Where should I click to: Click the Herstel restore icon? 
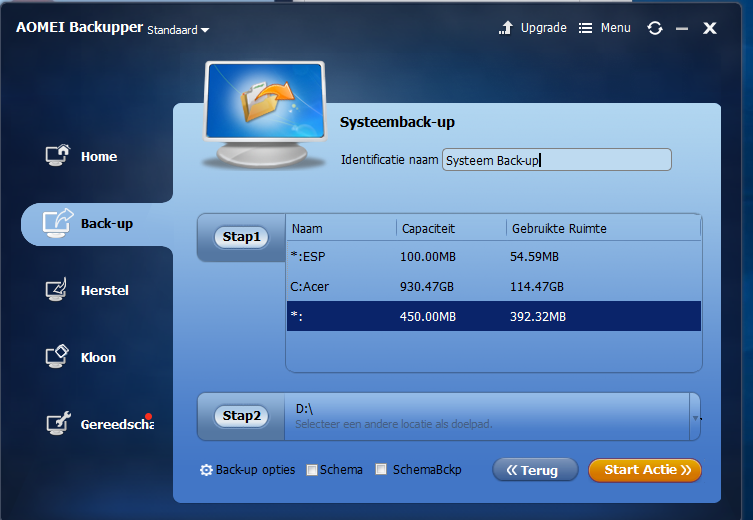coord(57,289)
